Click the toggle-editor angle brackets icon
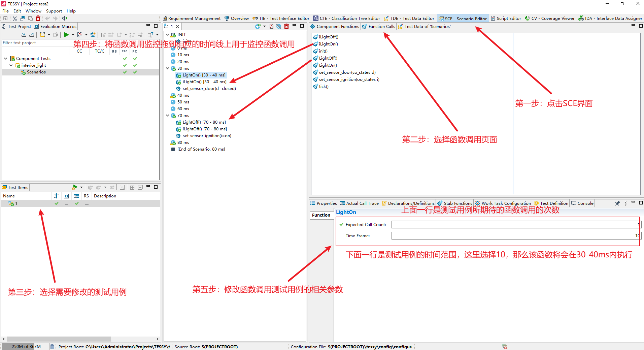This screenshot has height=350, width=644. [65, 18]
